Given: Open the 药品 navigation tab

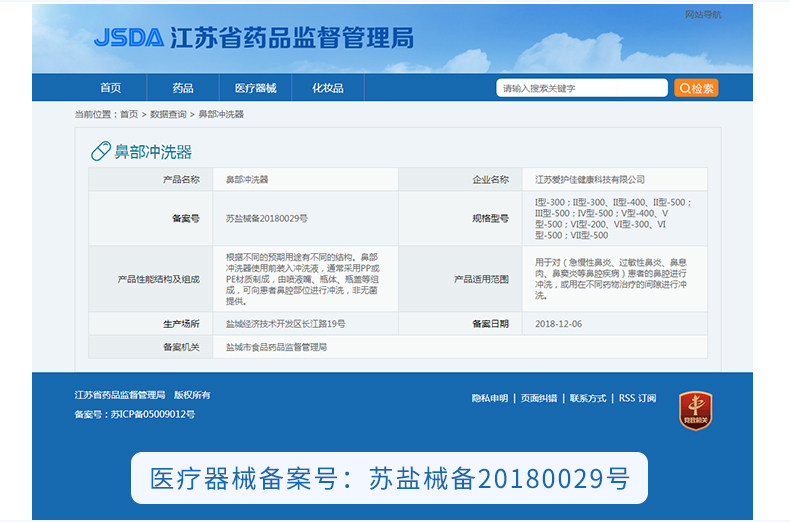Looking at the screenshot, I should [183, 88].
